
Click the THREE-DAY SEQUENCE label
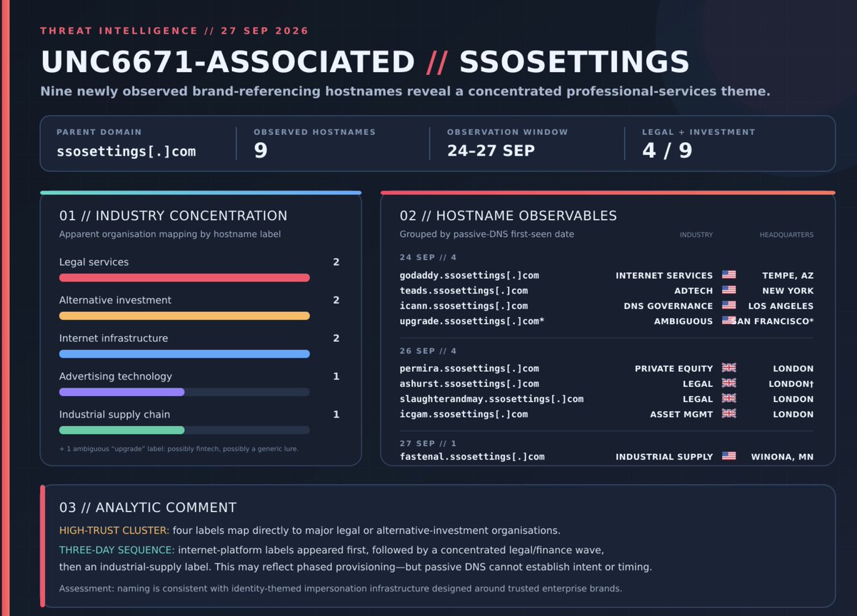[x=117, y=550]
